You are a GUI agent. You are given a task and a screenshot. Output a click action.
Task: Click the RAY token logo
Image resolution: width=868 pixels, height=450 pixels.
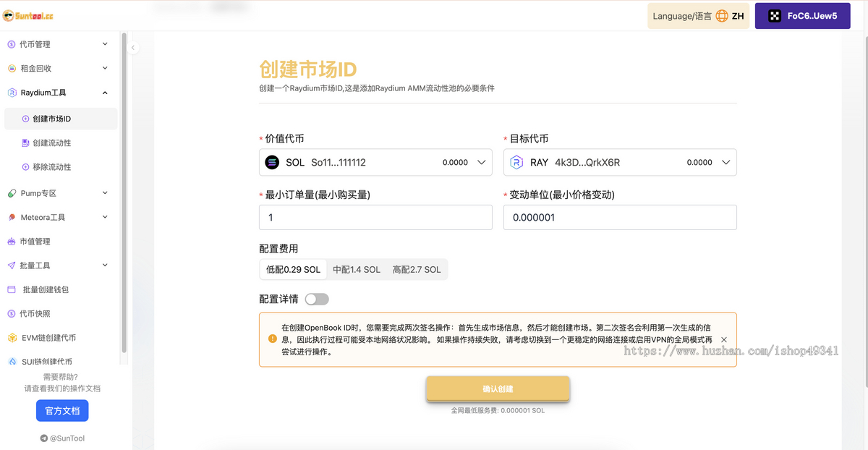pos(516,163)
